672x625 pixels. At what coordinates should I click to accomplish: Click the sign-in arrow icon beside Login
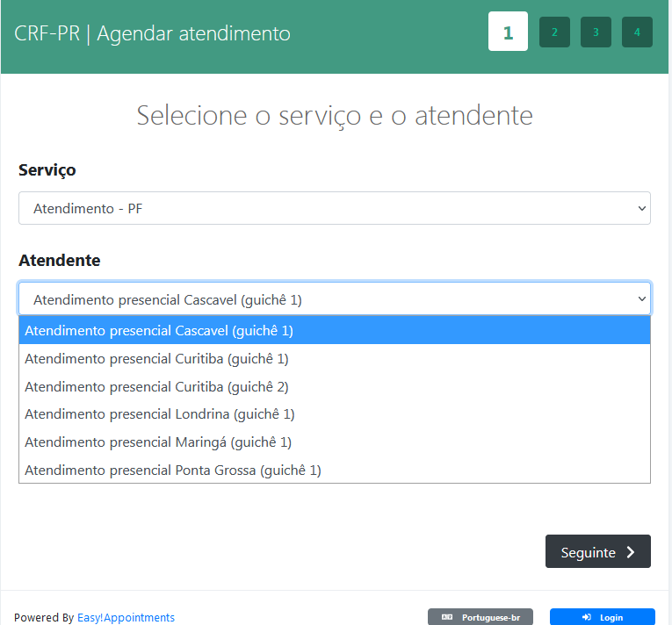[586, 617]
